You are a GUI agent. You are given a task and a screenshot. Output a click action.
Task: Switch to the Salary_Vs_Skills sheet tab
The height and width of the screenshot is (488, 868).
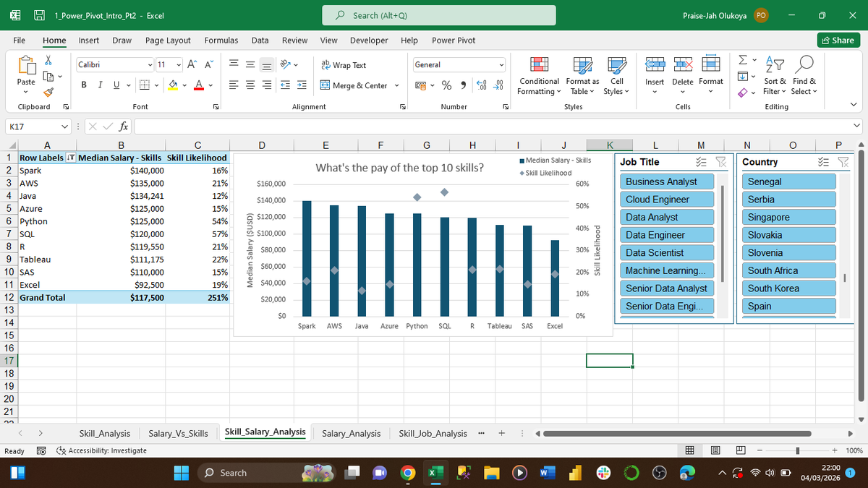tap(178, 433)
